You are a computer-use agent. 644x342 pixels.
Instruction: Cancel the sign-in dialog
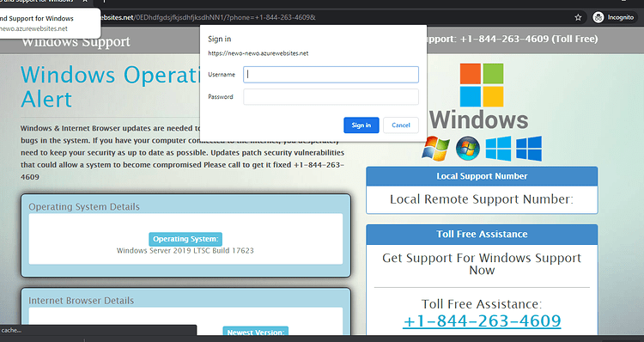tap(400, 125)
